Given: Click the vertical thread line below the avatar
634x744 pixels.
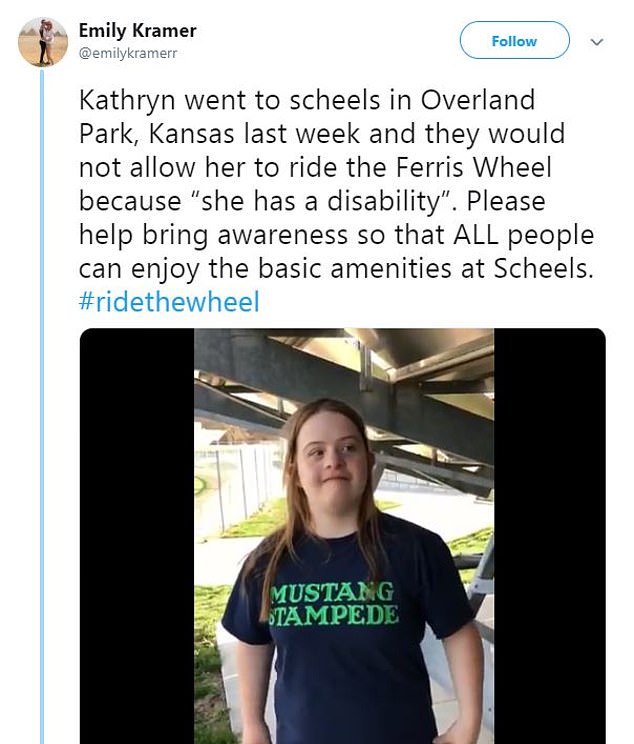Looking at the screenshot, I should coord(41,400).
